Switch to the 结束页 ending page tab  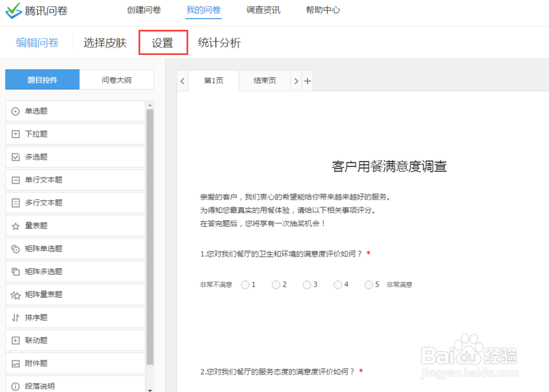(x=265, y=80)
